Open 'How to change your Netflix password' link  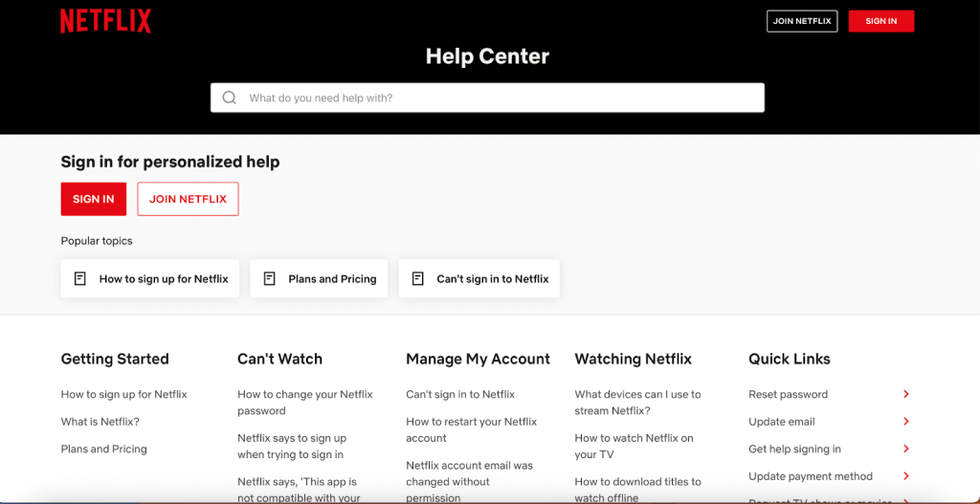pyautogui.click(x=305, y=403)
